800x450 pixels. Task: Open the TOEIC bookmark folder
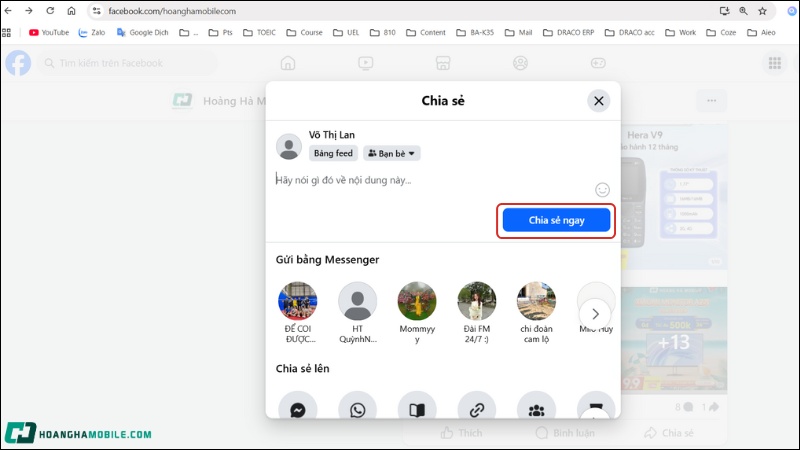pyautogui.click(x=259, y=33)
